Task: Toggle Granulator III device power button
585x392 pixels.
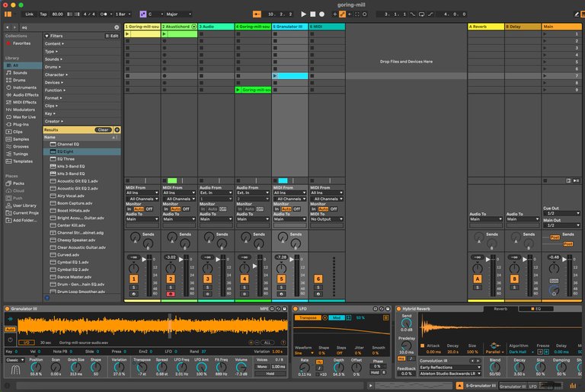Action: [x=7, y=309]
